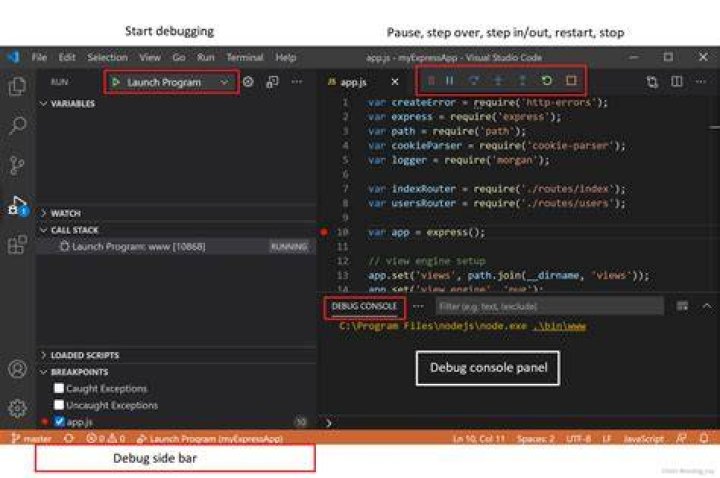This screenshot has width=720, height=478.
Task: Open the Run and Debug view
Action: (x=17, y=206)
